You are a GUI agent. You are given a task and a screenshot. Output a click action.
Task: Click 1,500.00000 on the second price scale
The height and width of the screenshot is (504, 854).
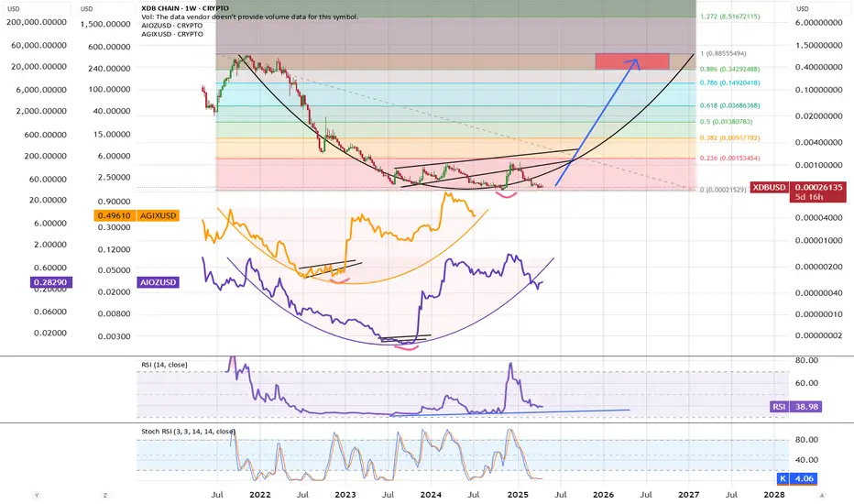105,25
